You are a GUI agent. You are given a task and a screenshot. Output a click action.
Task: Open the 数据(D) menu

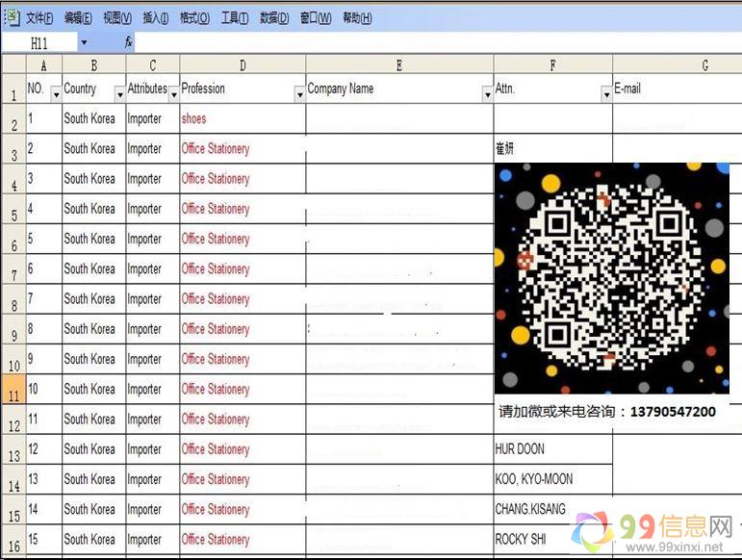tap(274, 18)
